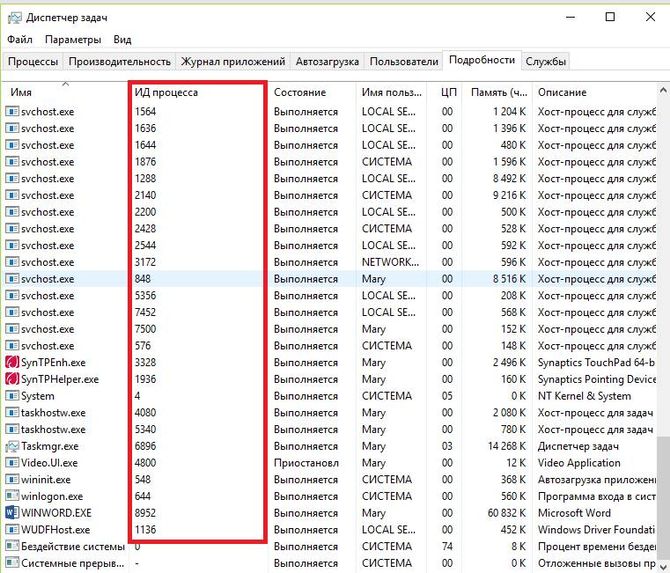The width and height of the screenshot is (670, 573).
Task: Click the System process icon
Action: click(12, 396)
